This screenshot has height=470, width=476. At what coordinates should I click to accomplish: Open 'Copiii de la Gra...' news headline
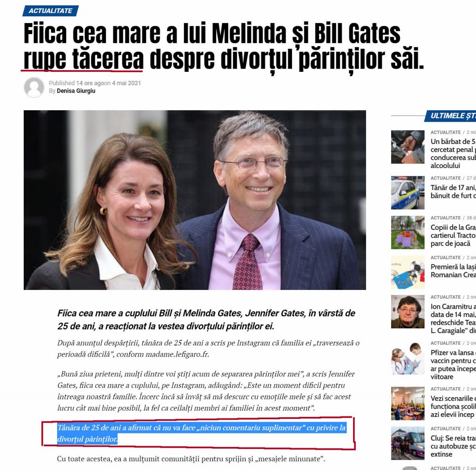pos(453,235)
